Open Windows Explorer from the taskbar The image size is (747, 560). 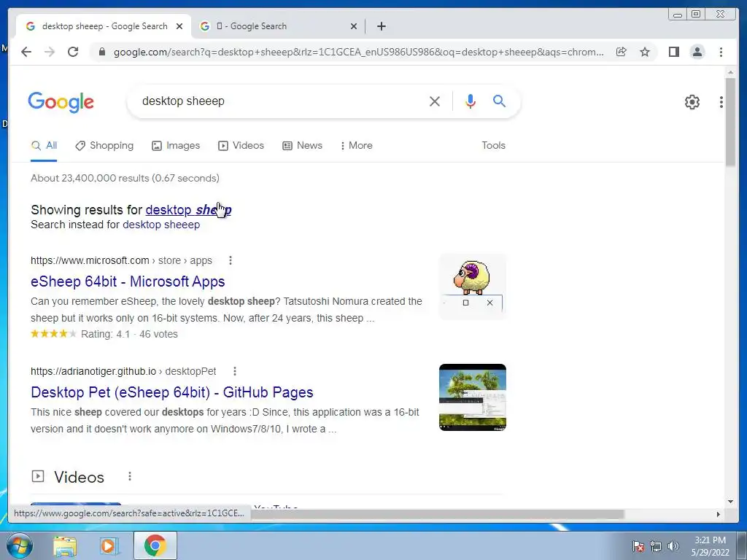click(64, 546)
